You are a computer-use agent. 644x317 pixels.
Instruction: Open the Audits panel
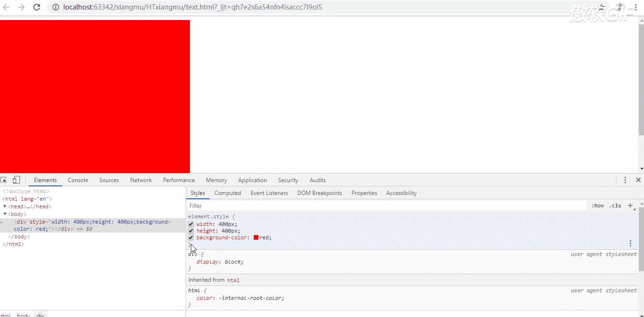coord(317,180)
